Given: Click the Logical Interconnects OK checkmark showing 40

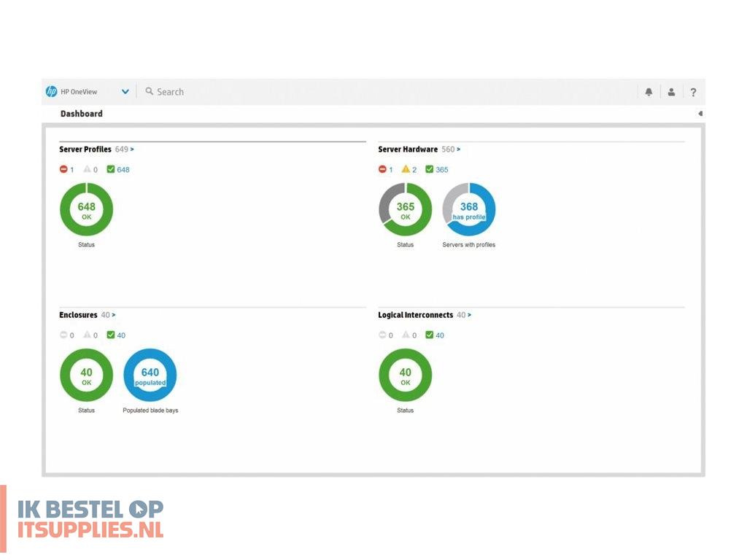Looking at the screenshot, I should click(x=429, y=335).
